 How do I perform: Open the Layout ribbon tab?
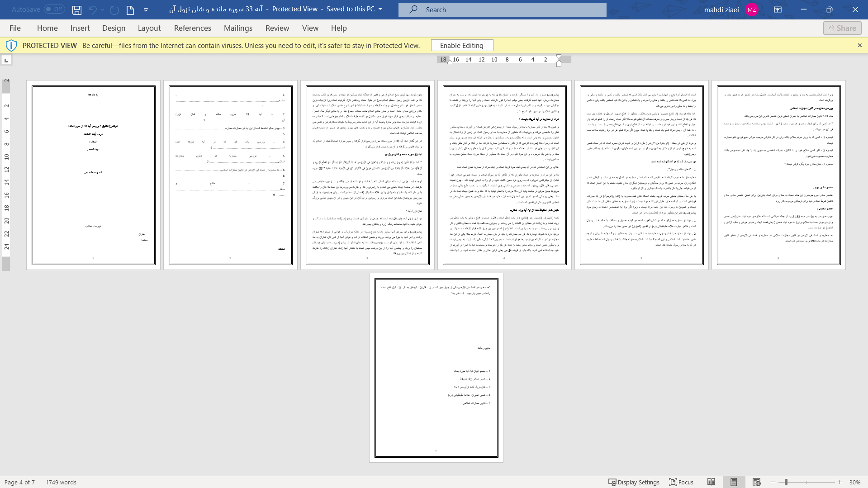coord(149,28)
